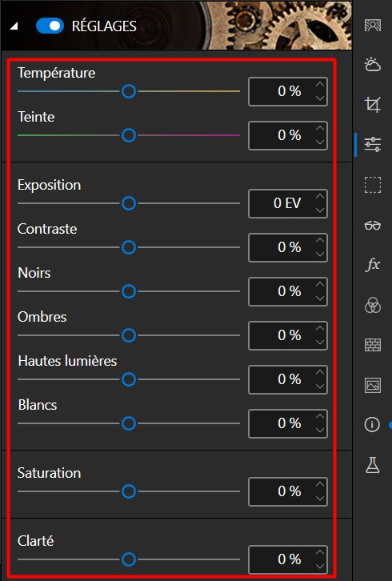The width and height of the screenshot is (392, 581).
Task: Show image info via info icon
Action: (x=372, y=424)
